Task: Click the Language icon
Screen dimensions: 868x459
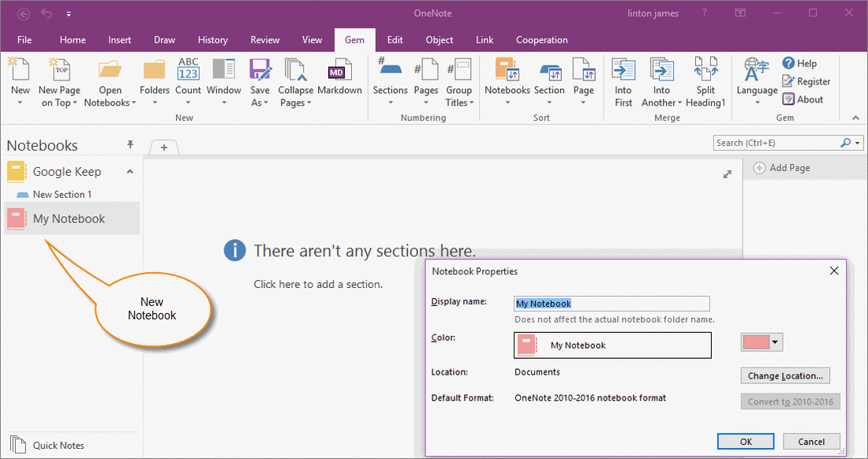Action: [x=757, y=69]
